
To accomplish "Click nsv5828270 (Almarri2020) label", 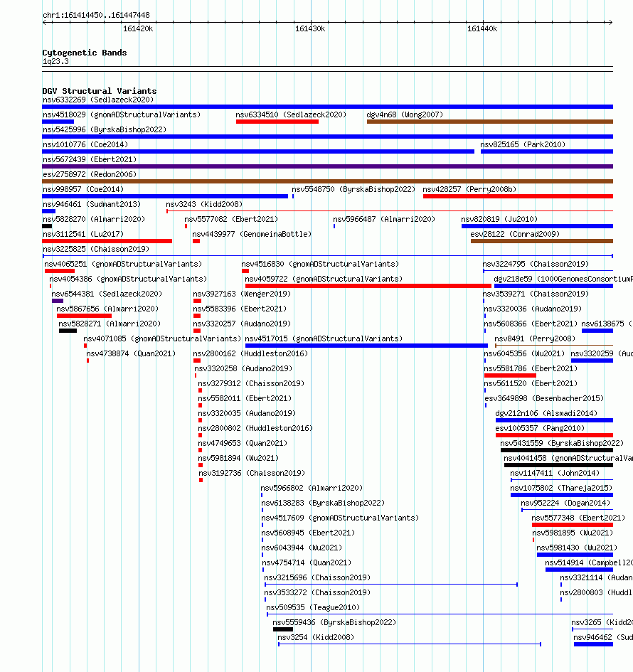I will 94,220.
